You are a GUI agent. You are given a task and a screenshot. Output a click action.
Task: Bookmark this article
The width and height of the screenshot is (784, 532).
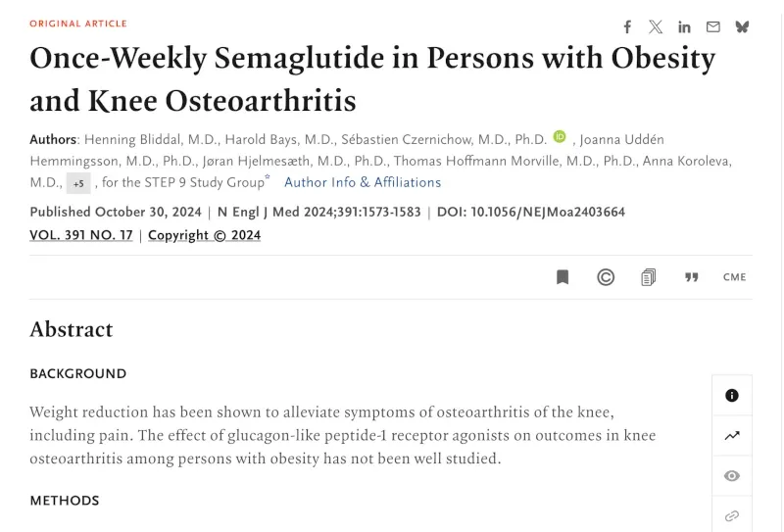coord(563,277)
